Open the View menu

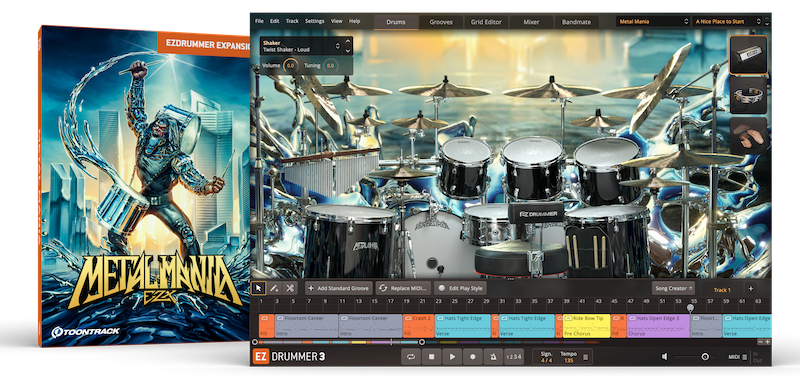click(337, 21)
